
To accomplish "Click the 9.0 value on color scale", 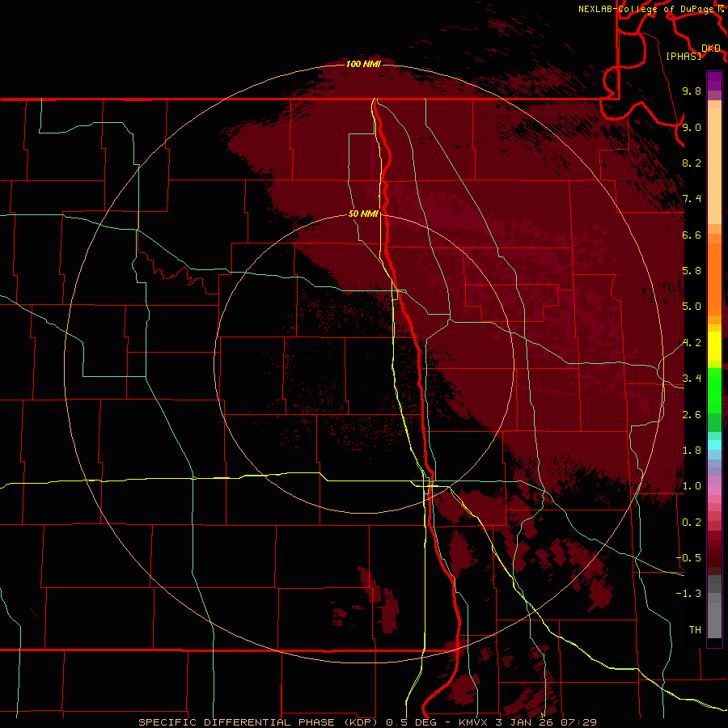I will 692,127.
